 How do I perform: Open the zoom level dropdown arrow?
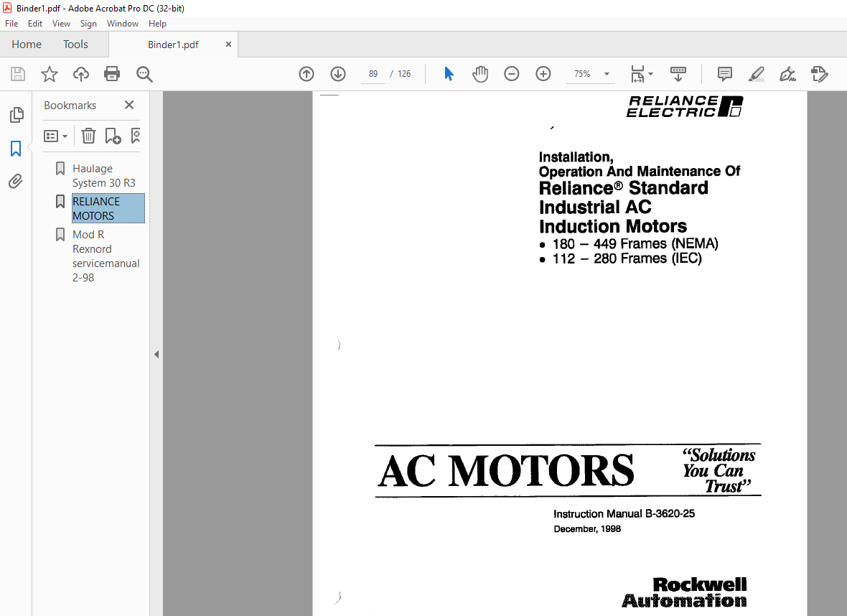607,74
